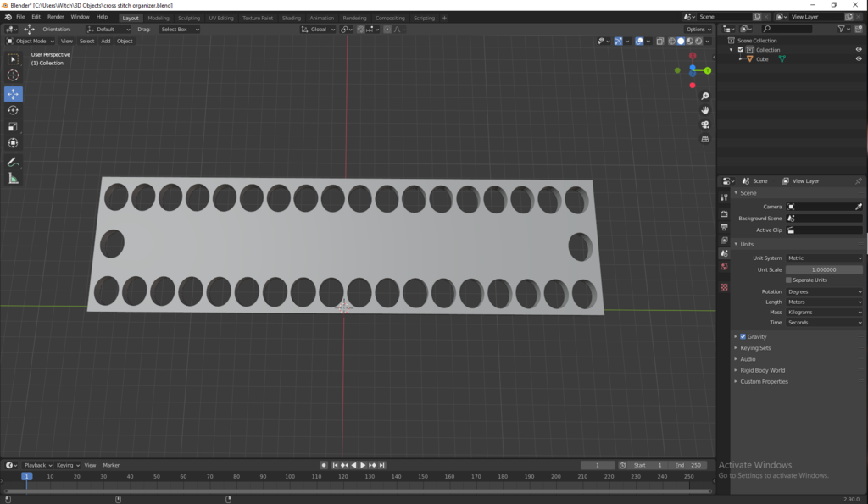868x504 pixels.
Task: Click the add workspace plus button
Action: tap(444, 18)
